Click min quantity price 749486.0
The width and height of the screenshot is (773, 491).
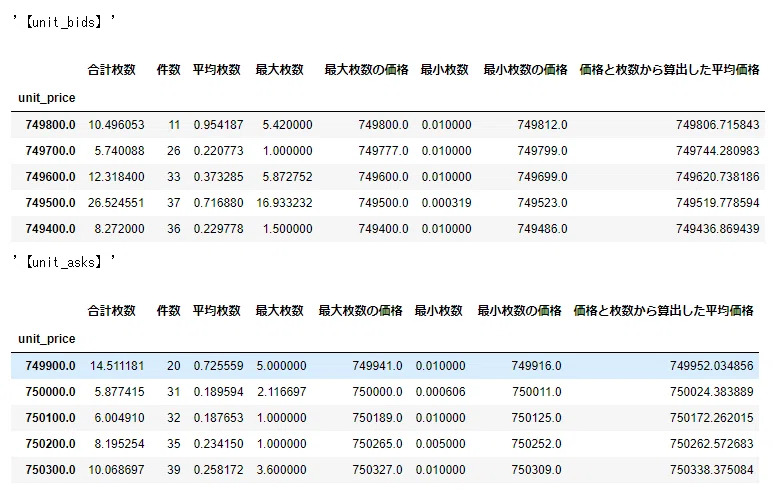pos(542,229)
